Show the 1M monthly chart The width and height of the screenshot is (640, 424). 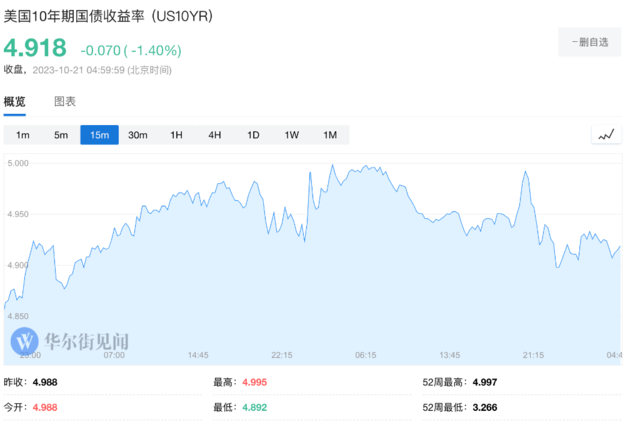pos(330,135)
